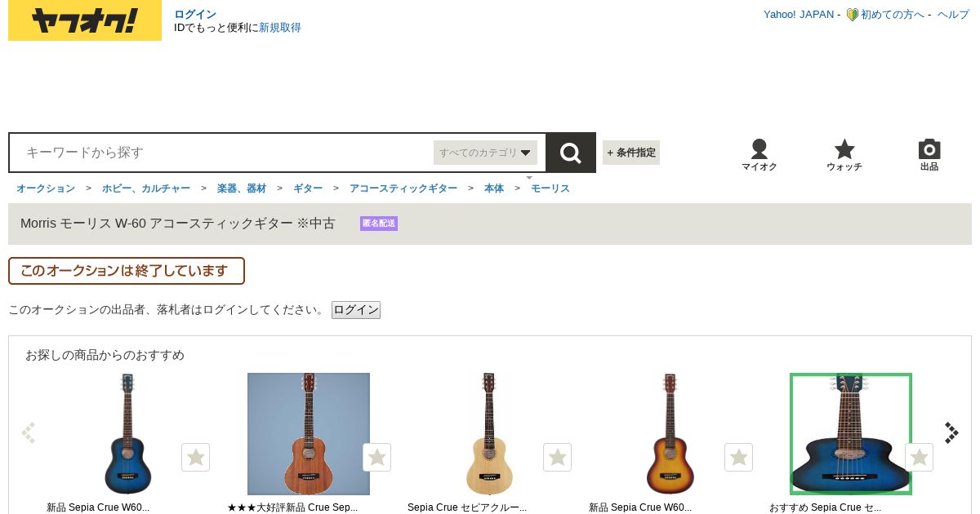Open the 新規取得 link
Screen dimensions: 980x514
[x=280, y=28]
